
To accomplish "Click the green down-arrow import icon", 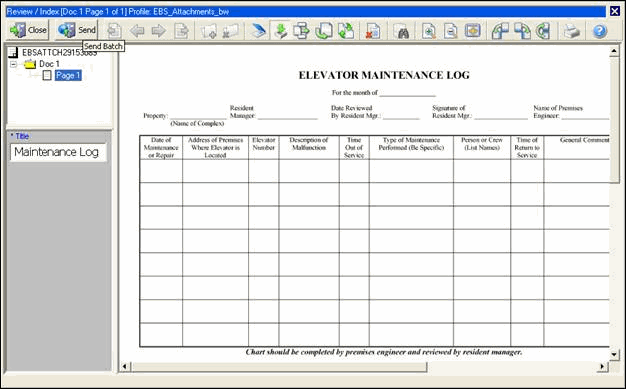I will (281, 31).
